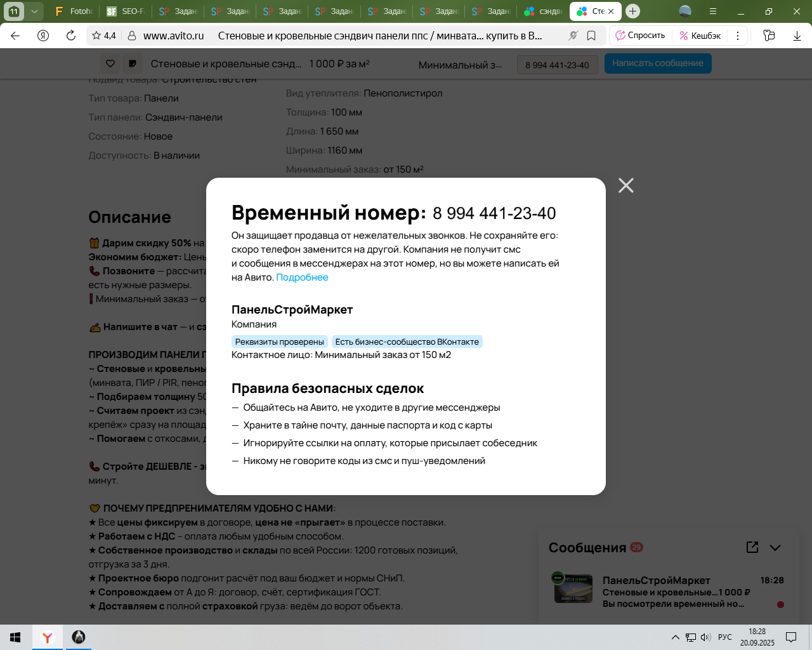
Task: Click the note icon beside the heart
Action: click(132, 63)
